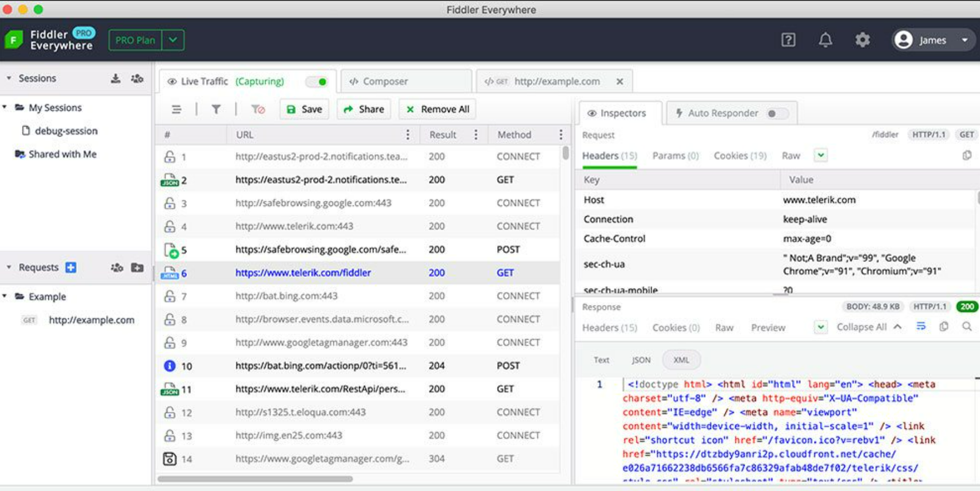
Task: Clear filters using the crossed funnel icon
Action: click(258, 109)
